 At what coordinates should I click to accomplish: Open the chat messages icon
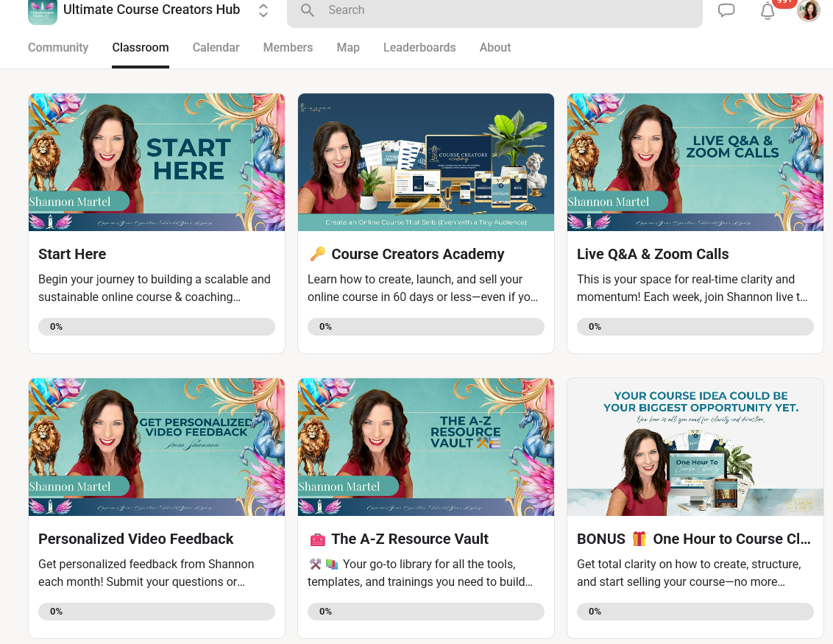726,10
